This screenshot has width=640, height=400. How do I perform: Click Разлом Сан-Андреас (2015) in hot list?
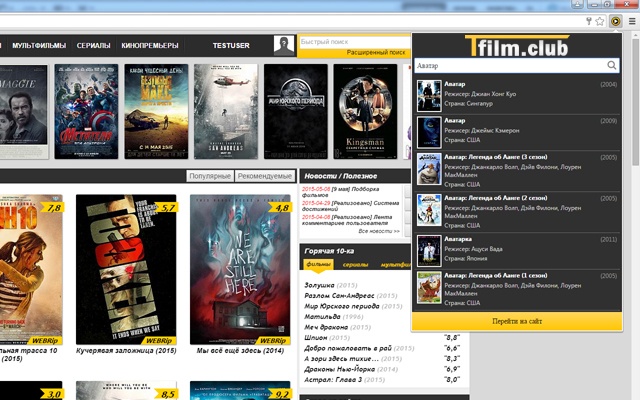coord(351,296)
